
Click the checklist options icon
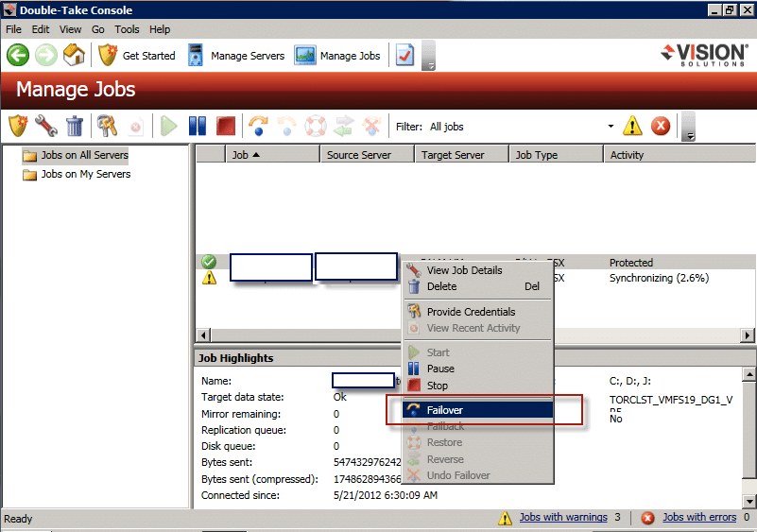pos(404,56)
